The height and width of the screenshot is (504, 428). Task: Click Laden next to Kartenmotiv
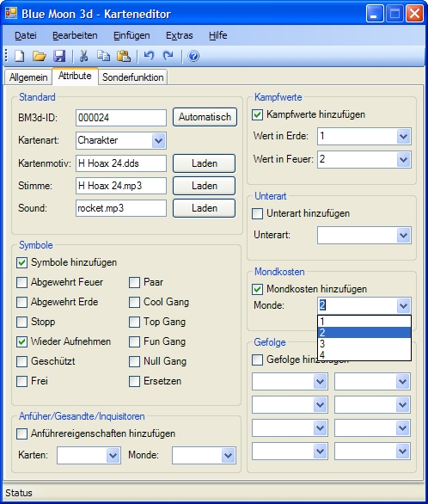click(x=205, y=163)
